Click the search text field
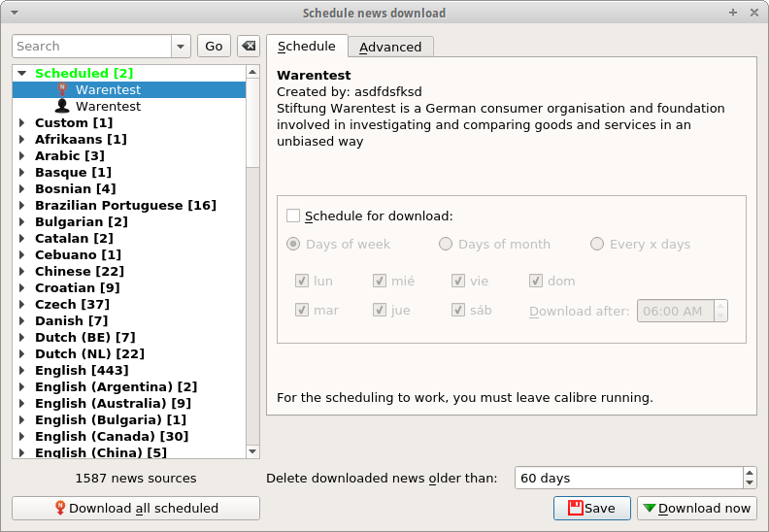The width and height of the screenshot is (769, 532). 92,47
